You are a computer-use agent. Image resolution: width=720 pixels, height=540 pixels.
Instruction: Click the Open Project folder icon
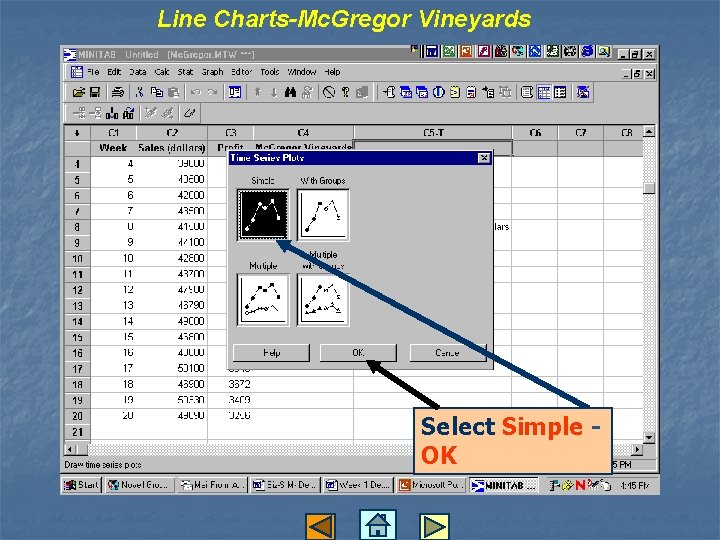(x=79, y=92)
